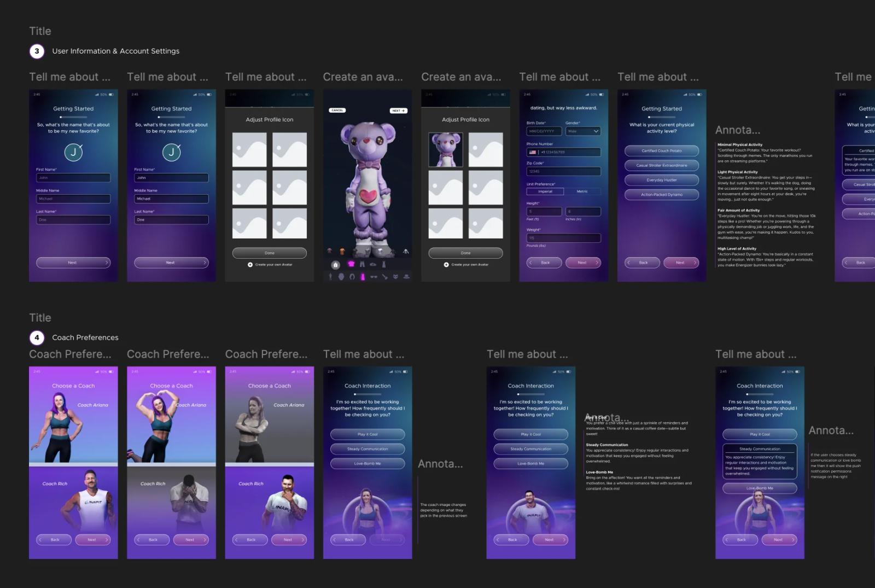This screenshot has height=588, width=875.
Task: Select the User Information & Account Settings heading
Action: coord(115,51)
